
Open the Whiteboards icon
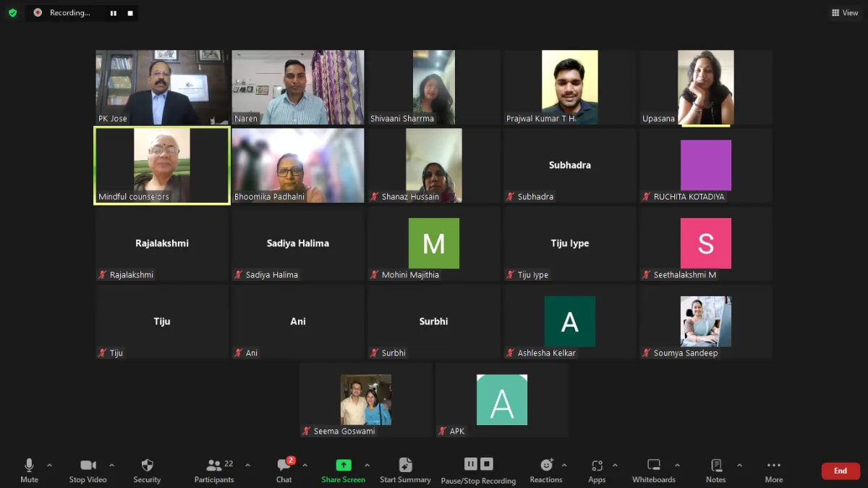pos(654,465)
